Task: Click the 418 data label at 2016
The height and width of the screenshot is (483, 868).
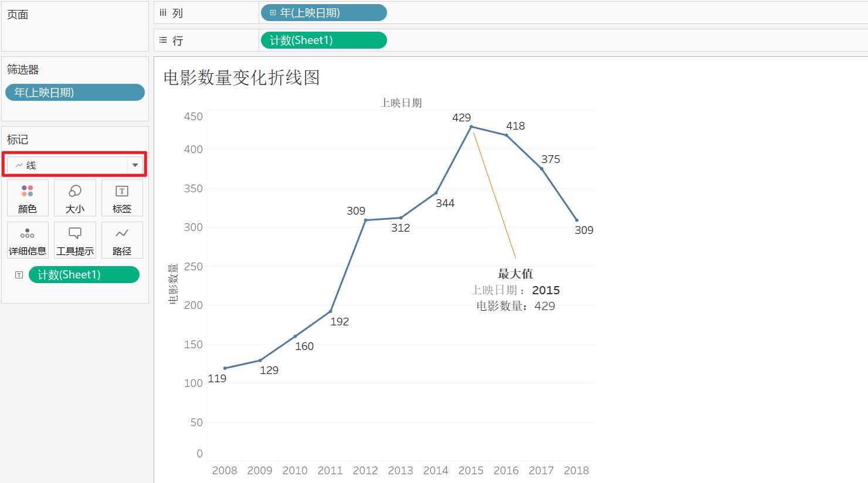Action: (516, 126)
